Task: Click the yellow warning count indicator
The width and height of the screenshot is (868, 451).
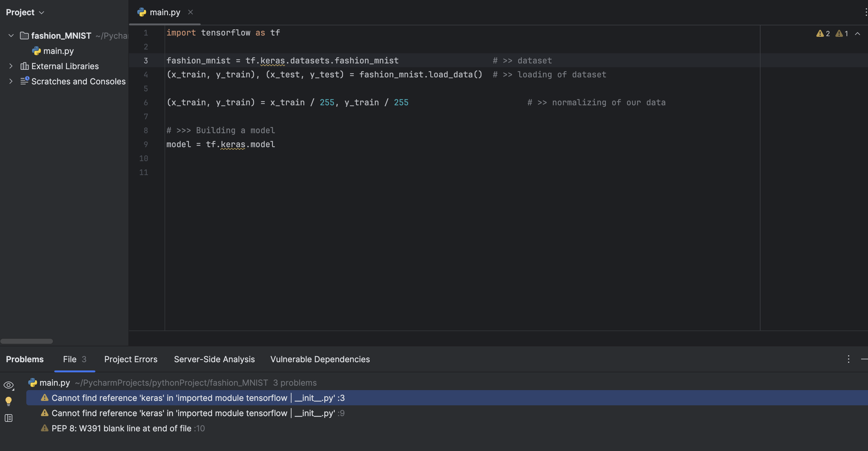Action: (823, 34)
